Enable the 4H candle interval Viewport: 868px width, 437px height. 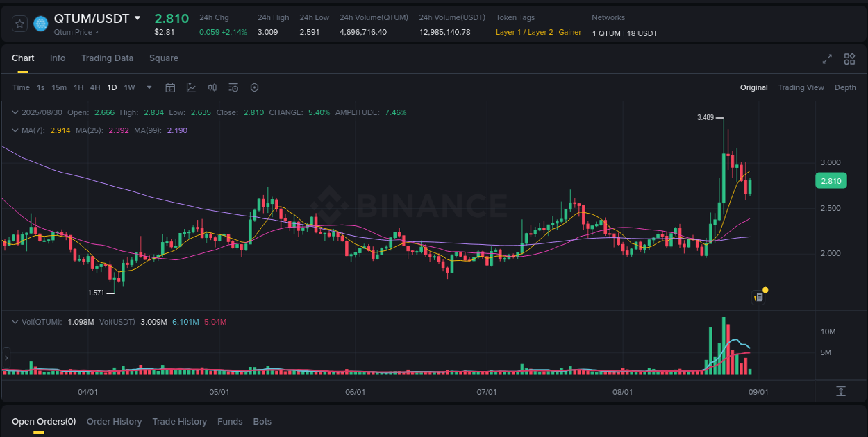coord(95,87)
